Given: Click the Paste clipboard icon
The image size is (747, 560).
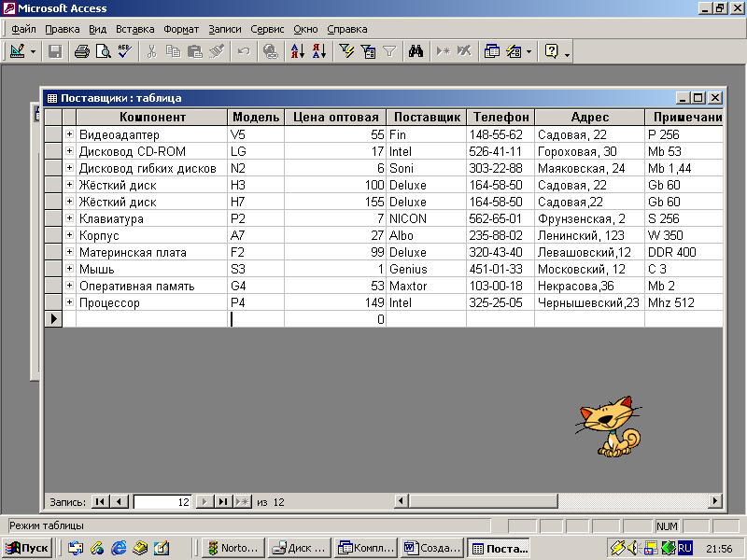Looking at the screenshot, I should (195, 51).
